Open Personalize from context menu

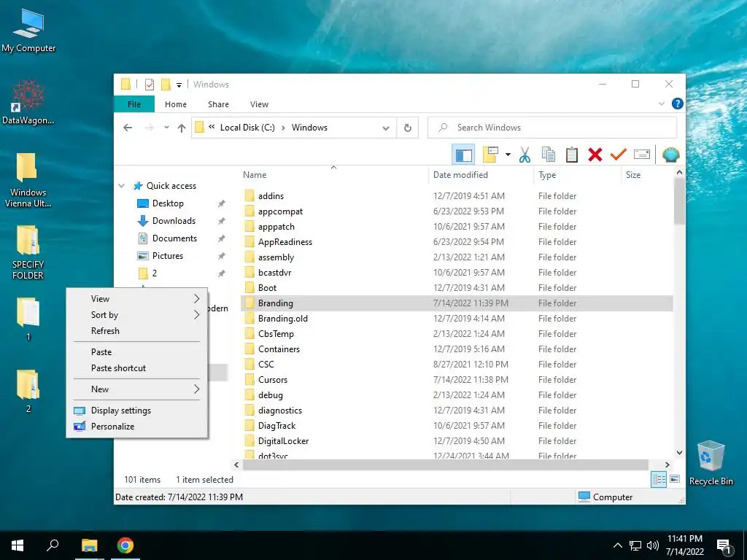pos(136,426)
